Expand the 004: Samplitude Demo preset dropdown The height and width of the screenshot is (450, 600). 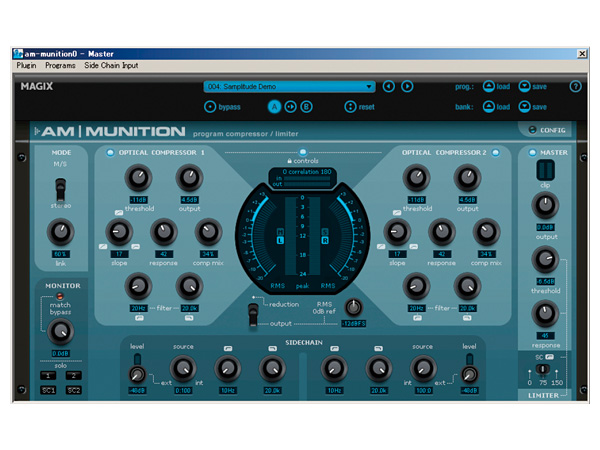pyautogui.click(x=289, y=86)
